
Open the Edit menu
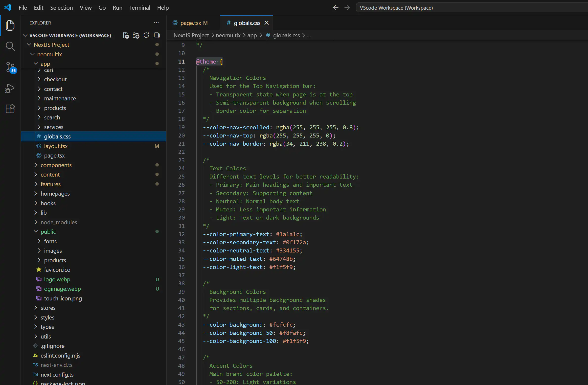pyautogui.click(x=39, y=8)
